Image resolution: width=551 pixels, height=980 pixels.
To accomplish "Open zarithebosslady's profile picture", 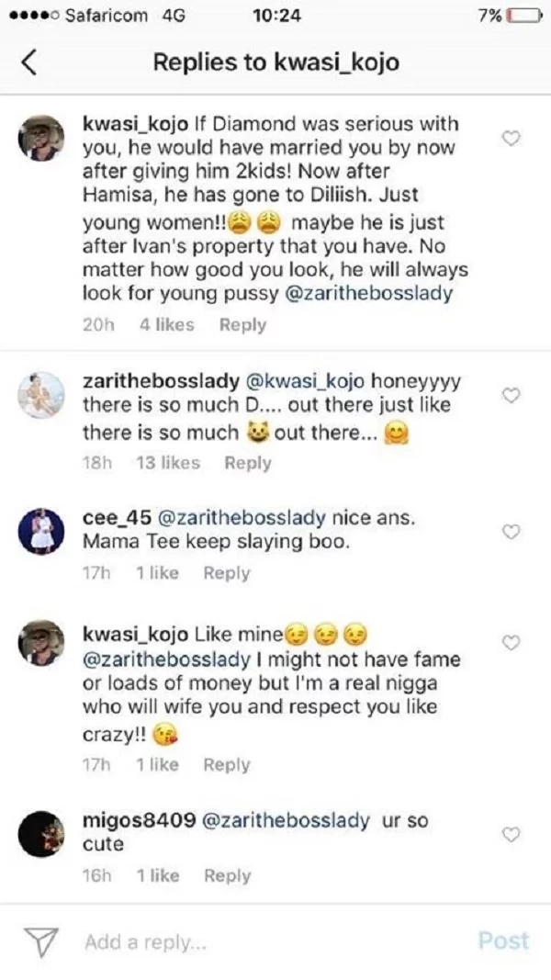I will 41,397.
